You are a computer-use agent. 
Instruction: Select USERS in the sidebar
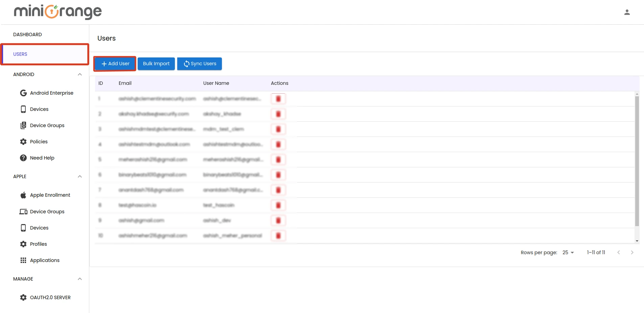20,54
